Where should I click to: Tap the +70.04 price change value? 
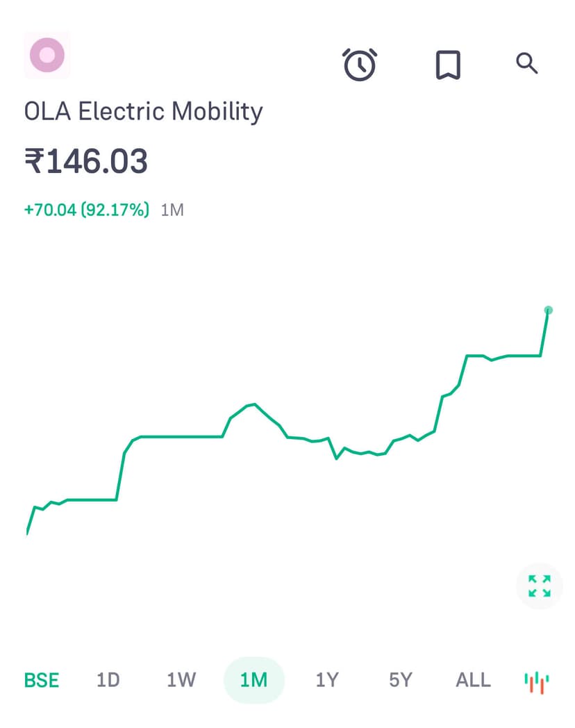[x=50, y=210]
